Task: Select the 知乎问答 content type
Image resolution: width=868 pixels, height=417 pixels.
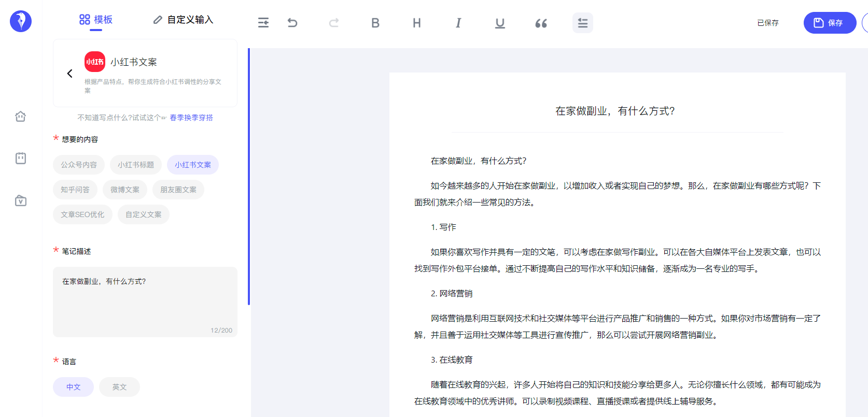Action: (x=75, y=190)
